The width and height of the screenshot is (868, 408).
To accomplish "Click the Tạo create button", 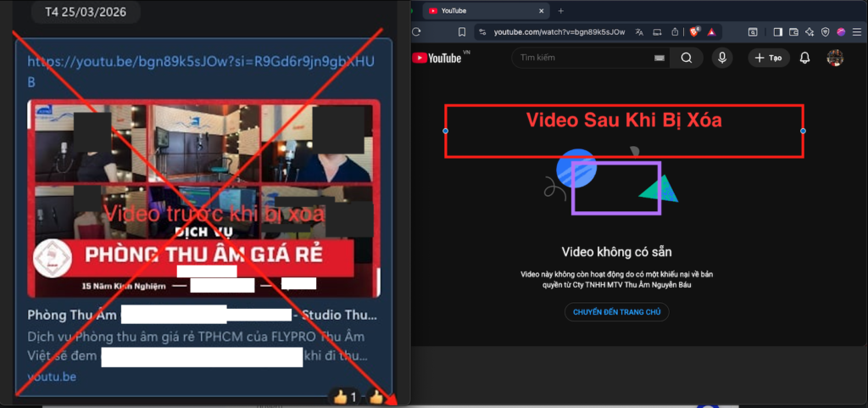I will [x=769, y=58].
